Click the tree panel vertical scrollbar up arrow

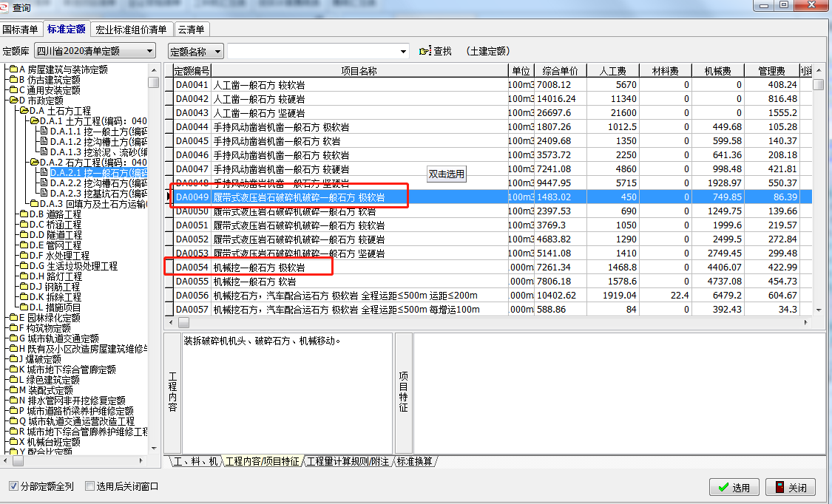point(154,70)
